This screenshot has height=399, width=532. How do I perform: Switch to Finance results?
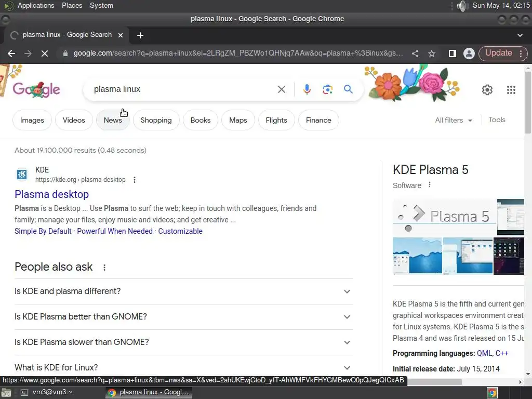pos(318,120)
